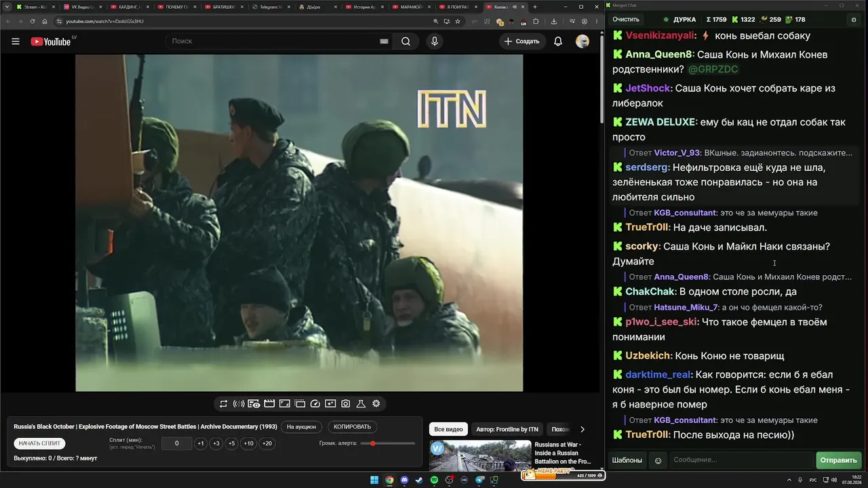
Task: Click the @GRPZDC mention in chat
Action: point(713,69)
